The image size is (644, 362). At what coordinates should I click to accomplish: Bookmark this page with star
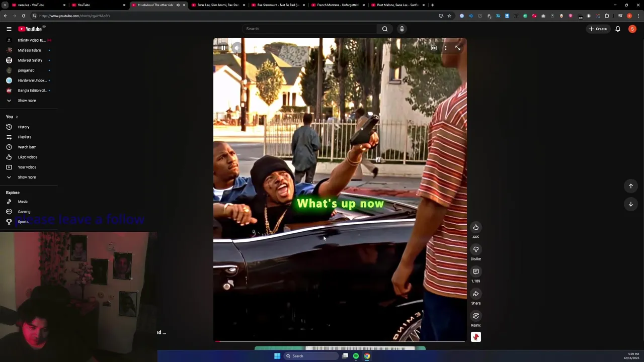point(449,16)
